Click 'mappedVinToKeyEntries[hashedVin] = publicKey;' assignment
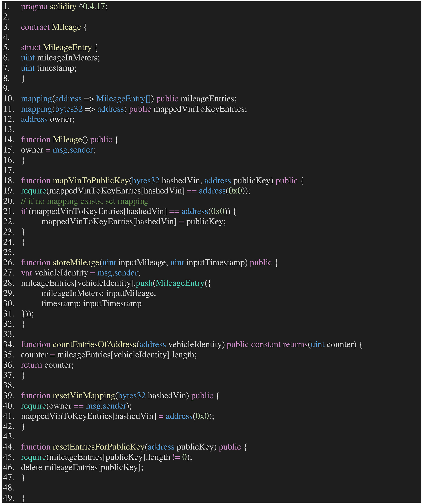The image size is (423, 504). tap(134, 222)
